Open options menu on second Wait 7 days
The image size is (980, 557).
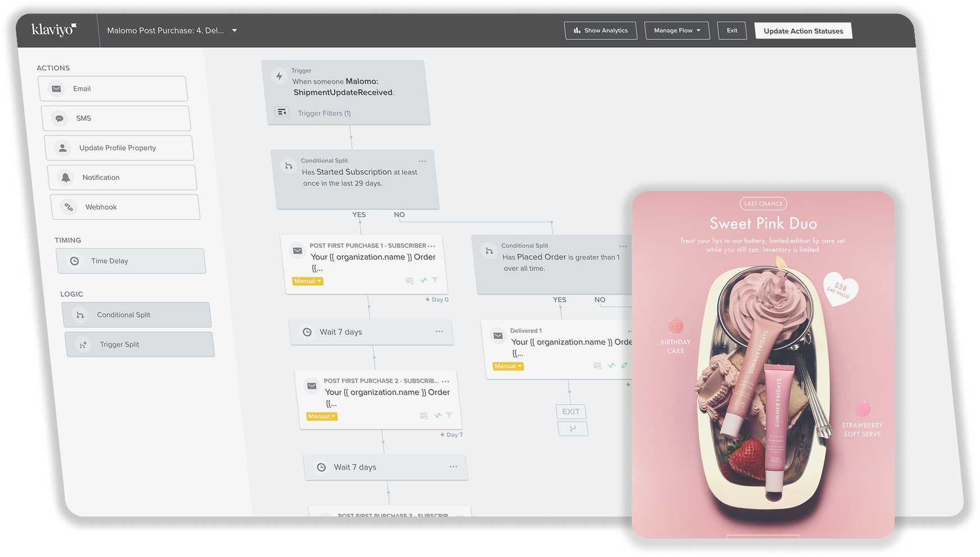coord(453,467)
